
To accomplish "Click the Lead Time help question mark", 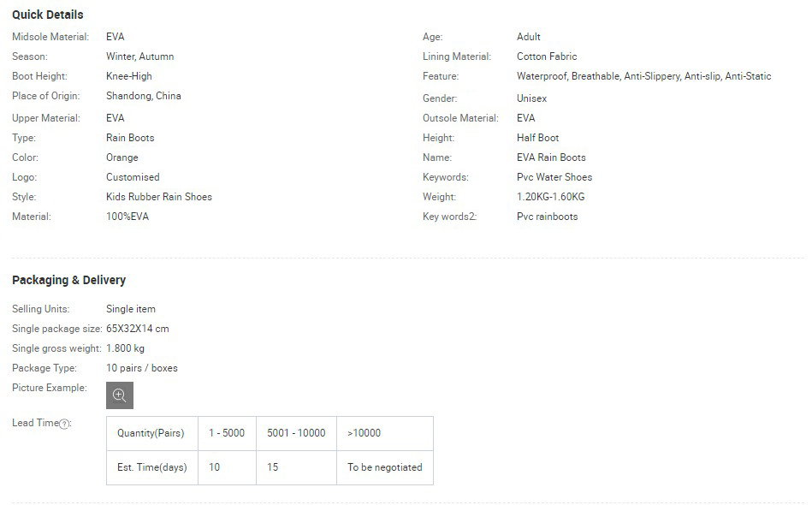I will click(64, 424).
